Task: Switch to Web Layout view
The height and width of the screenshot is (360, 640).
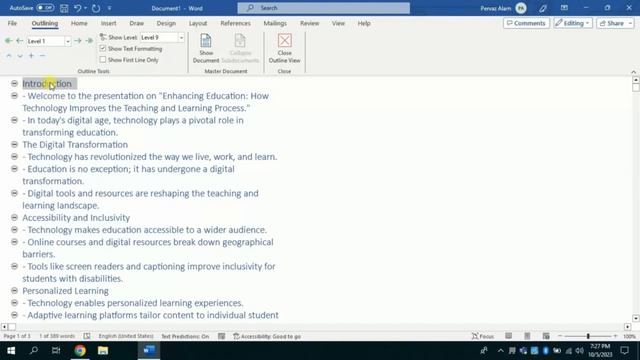Action: pyautogui.click(x=546, y=336)
